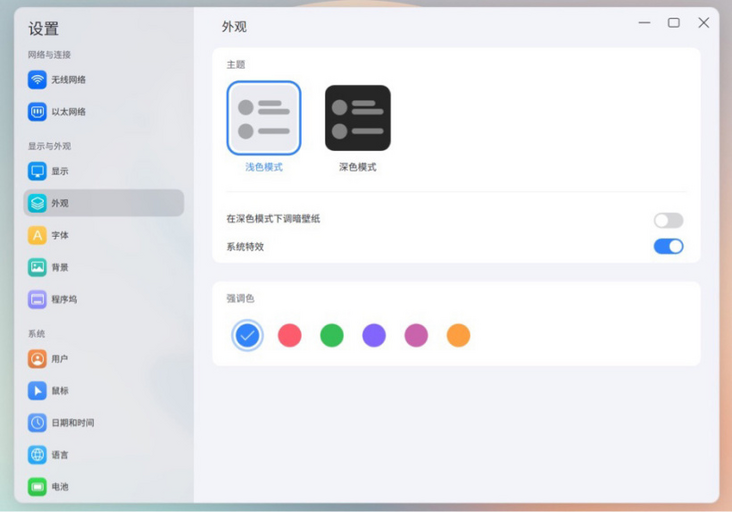Choose the 浅色模式 theme thumbnail
Image resolution: width=732 pixels, height=512 pixels.
[x=264, y=118]
